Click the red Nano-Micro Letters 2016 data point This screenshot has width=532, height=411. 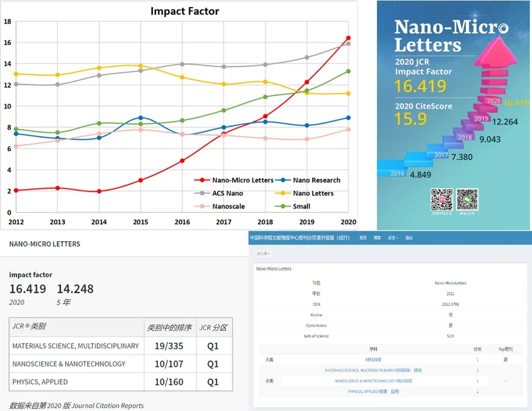pyautogui.click(x=182, y=161)
